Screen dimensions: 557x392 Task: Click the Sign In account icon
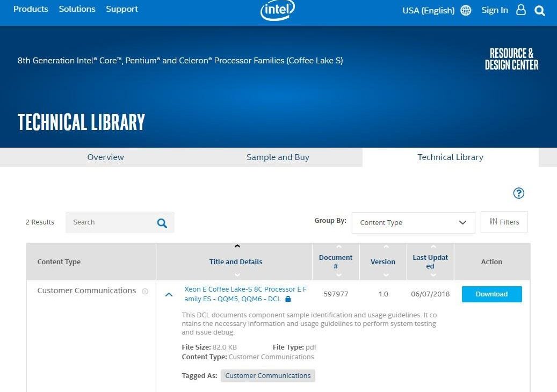click(520, 10)
